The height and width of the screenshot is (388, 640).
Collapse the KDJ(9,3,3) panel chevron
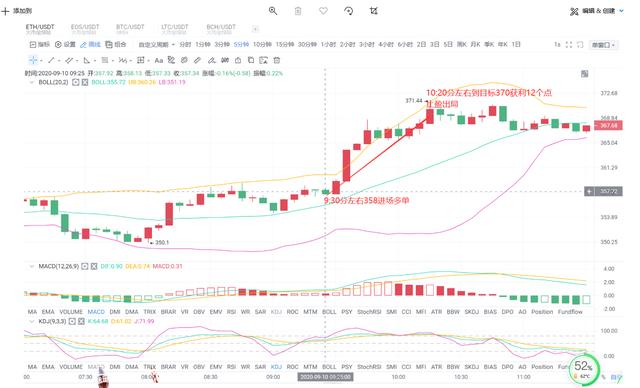(31, 321)
